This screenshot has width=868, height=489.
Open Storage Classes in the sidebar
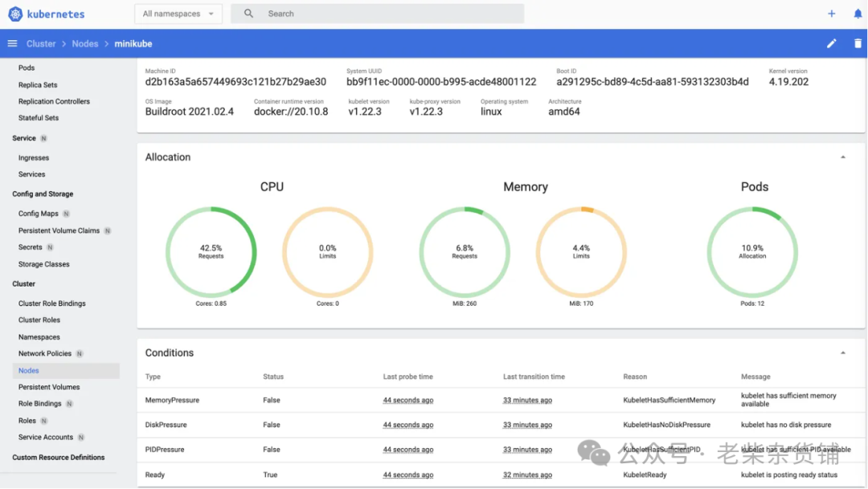43,264
